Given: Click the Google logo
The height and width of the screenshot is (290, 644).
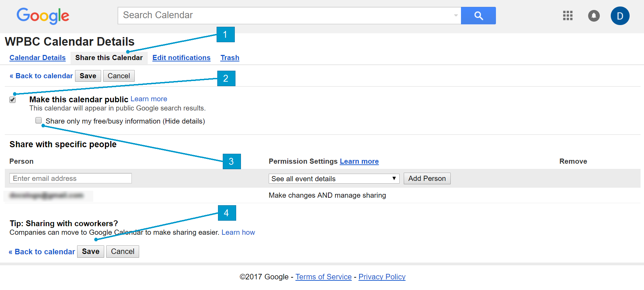Looking at the screenshot, I should pyautogui.click(x=43, y=16).
